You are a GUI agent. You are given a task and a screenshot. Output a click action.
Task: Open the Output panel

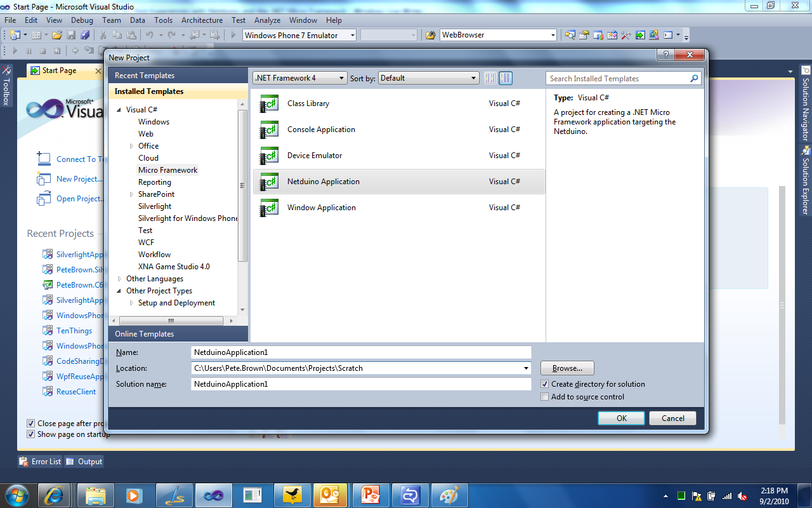pyautogui.click(x=84, y=462)
